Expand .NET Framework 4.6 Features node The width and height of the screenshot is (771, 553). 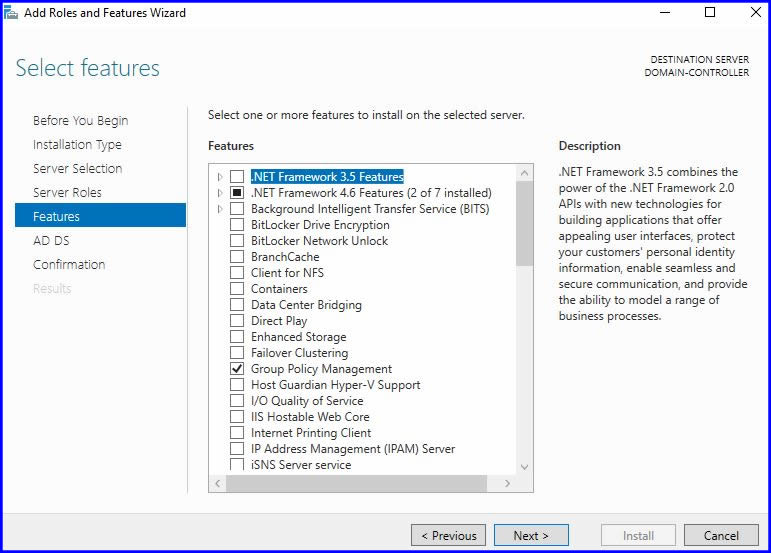point(220,193)
